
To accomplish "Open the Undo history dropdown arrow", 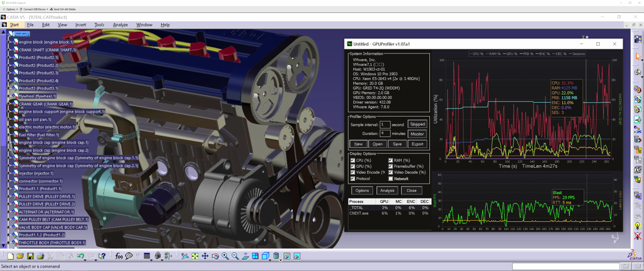I will click(x=85, y=259).
